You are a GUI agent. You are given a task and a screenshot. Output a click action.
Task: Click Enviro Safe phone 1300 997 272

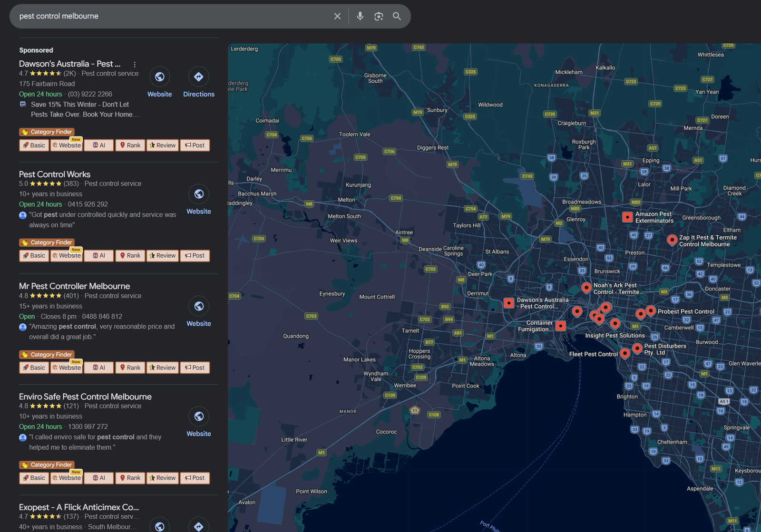[88, 427]
